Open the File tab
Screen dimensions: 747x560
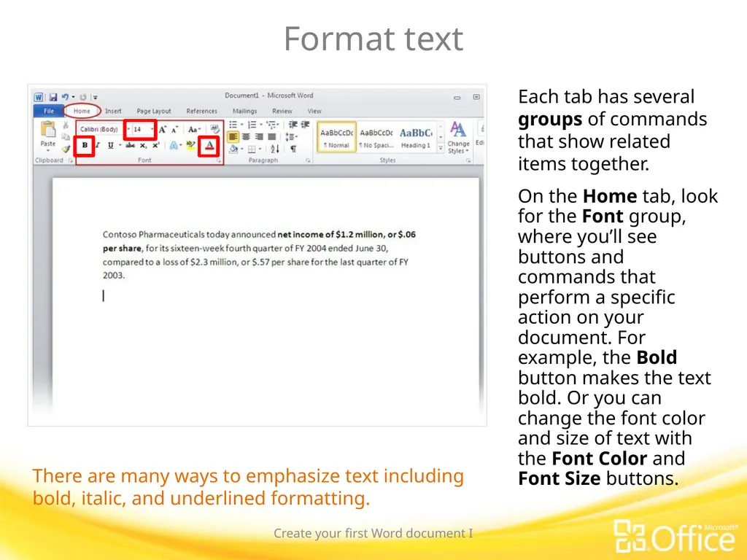click(49, 111)
